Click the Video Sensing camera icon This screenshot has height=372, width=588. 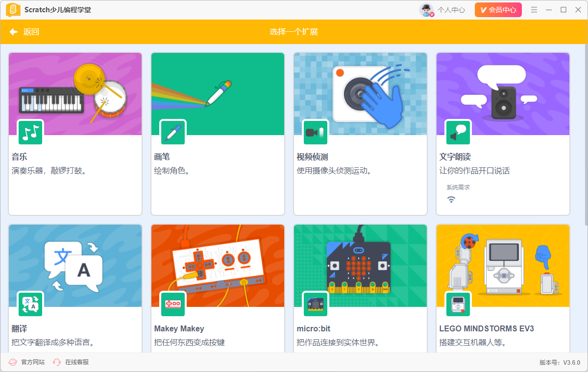click(316, 132)
